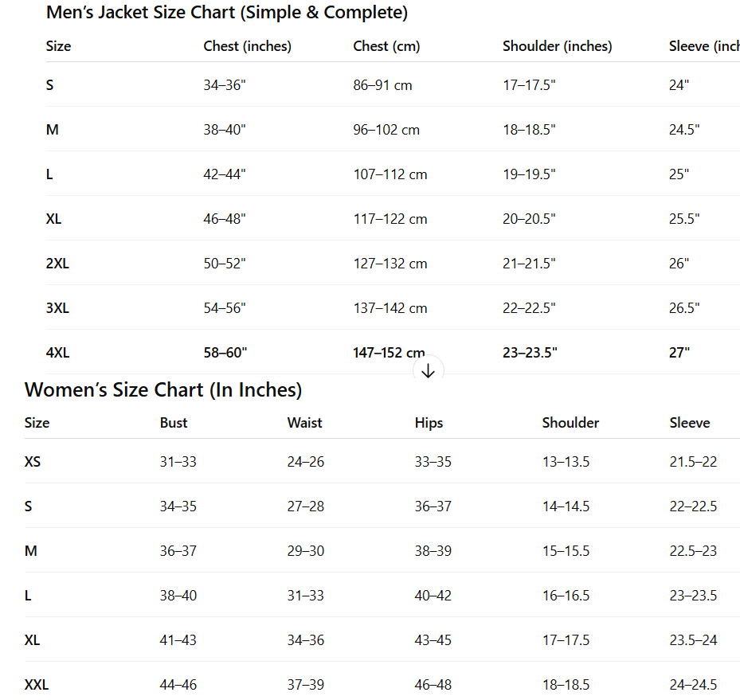Click the 46–48" chest measurement

click(x=225, y=219)
